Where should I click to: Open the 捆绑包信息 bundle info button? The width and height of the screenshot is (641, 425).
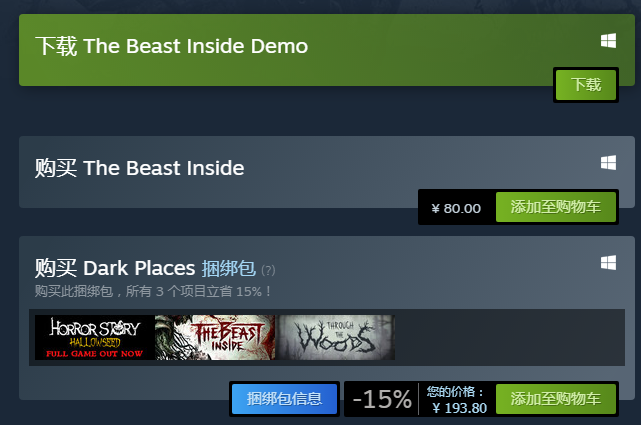tap(285, 399)
